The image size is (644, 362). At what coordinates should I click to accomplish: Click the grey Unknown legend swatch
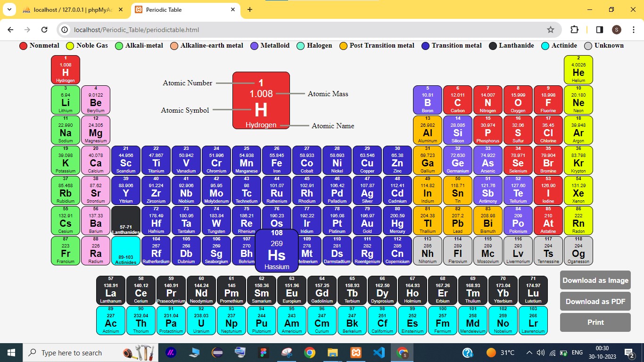(x=588, y=46)
